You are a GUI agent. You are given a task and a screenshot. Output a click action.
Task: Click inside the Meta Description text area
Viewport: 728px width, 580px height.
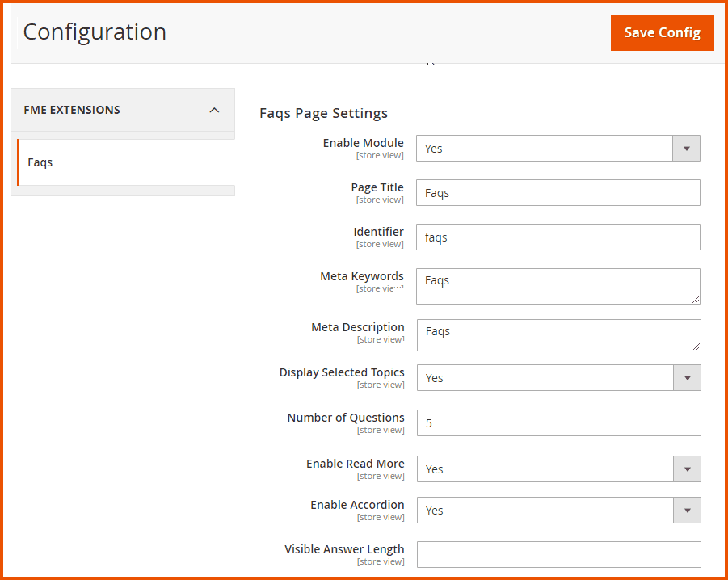558,335
